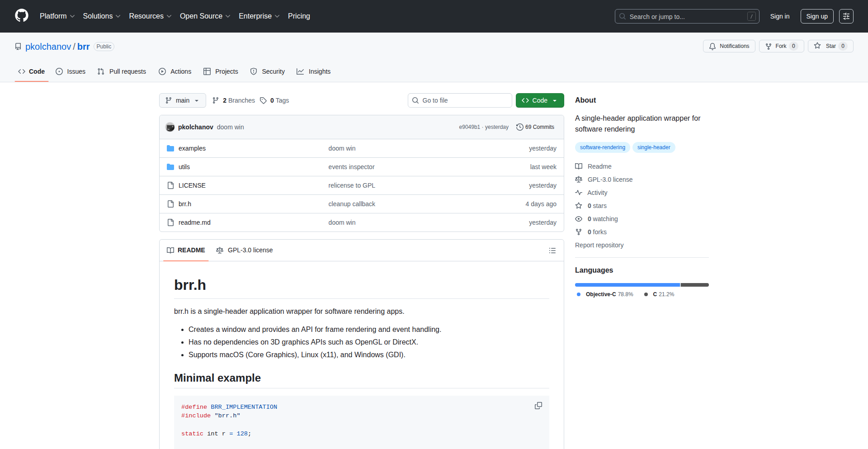Open the global navigation menu icon beside Sign up
Screen dimensions: 868x449
[x=846, y=16]
